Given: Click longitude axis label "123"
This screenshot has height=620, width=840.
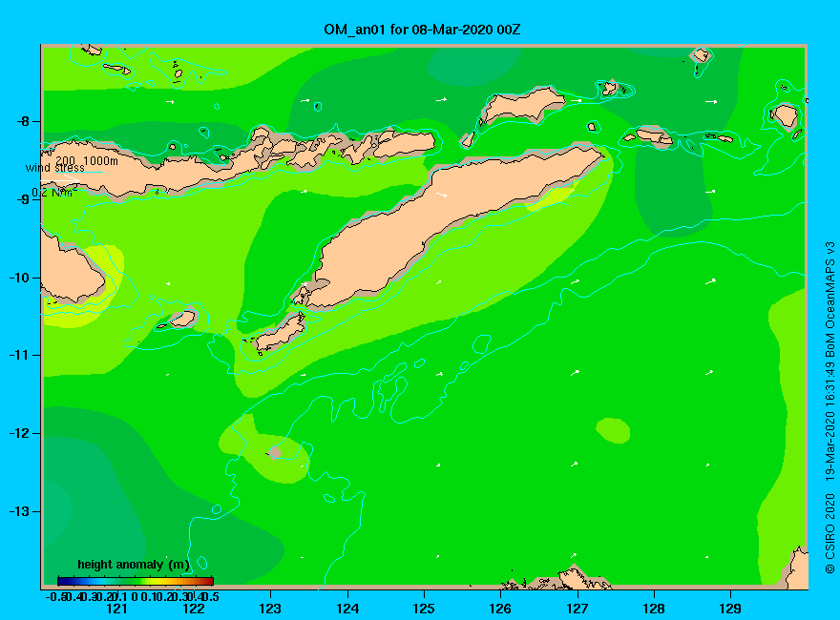Looking at the screenshot, I should (x=270, y=609).
